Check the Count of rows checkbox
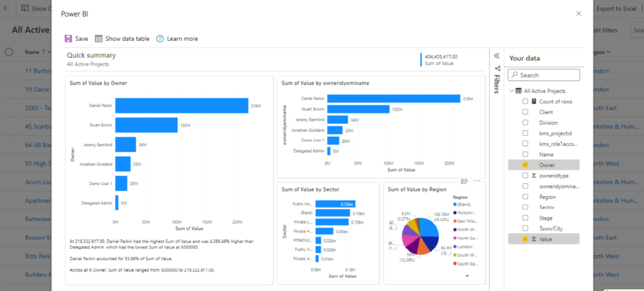 pos(525,101)
